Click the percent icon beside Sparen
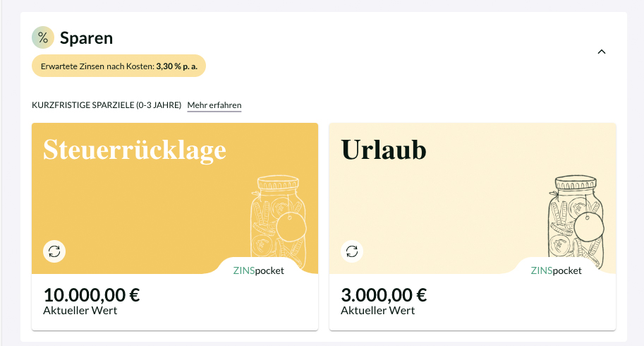644x346 pixels. click(43, 37)
